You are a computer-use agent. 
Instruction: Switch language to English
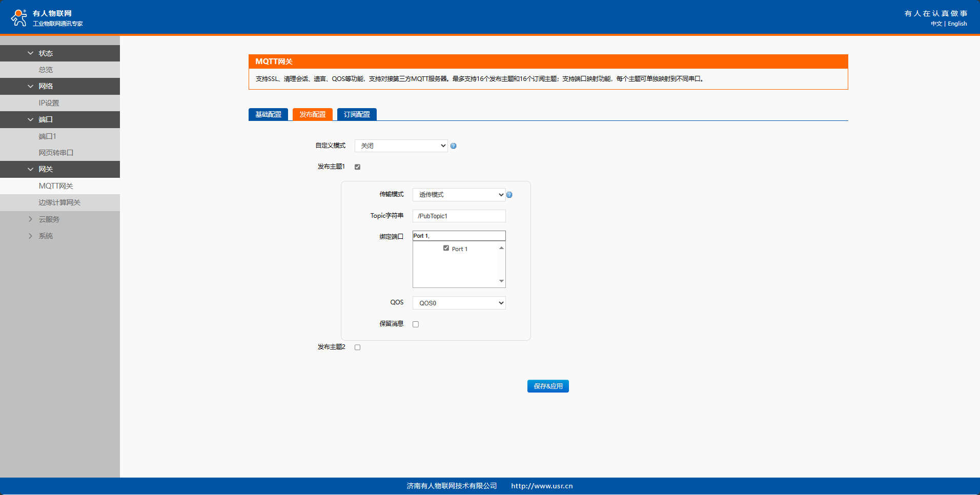point(957,24)
